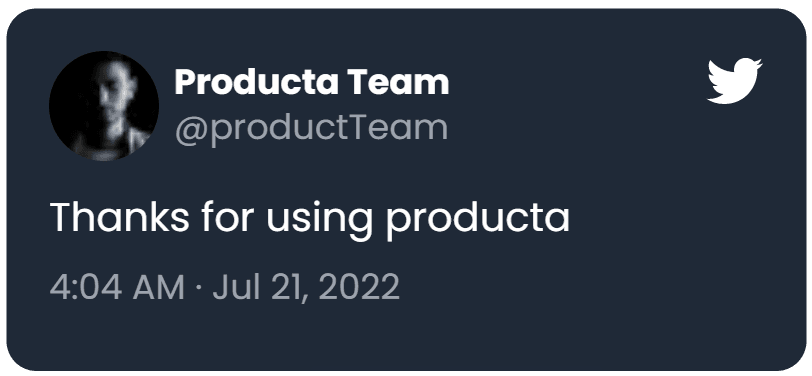Open the 4:04 AM timestamp
This screenshot has height=376, width=812.
tap(117, 287)
